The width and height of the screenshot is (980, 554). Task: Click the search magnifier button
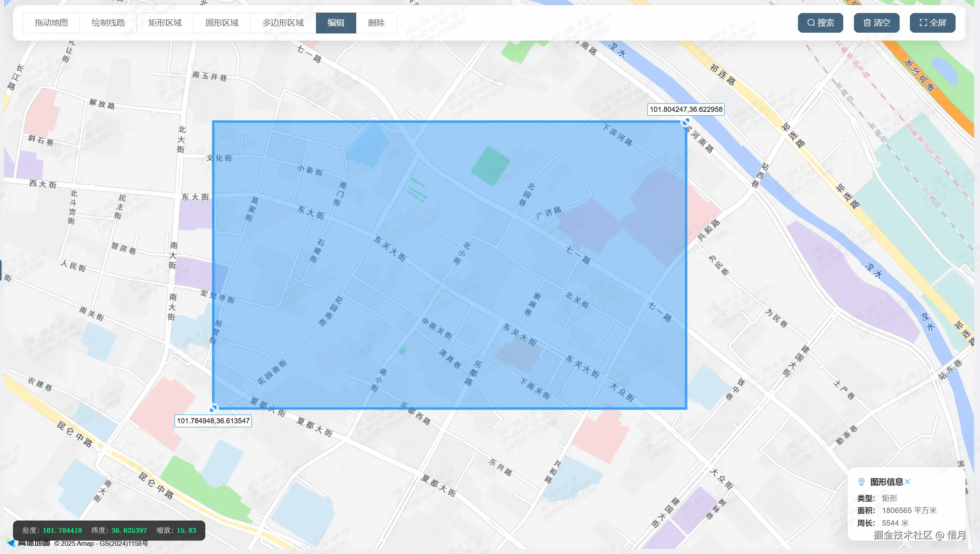pos(820,23)
